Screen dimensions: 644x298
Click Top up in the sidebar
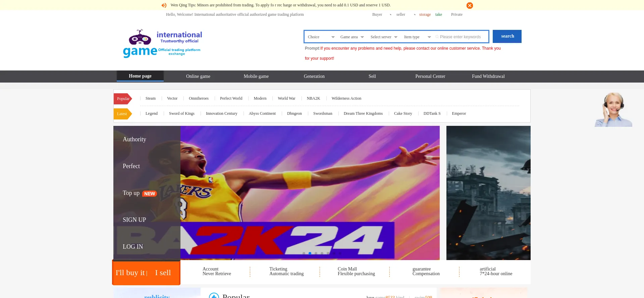pos(131,193)
